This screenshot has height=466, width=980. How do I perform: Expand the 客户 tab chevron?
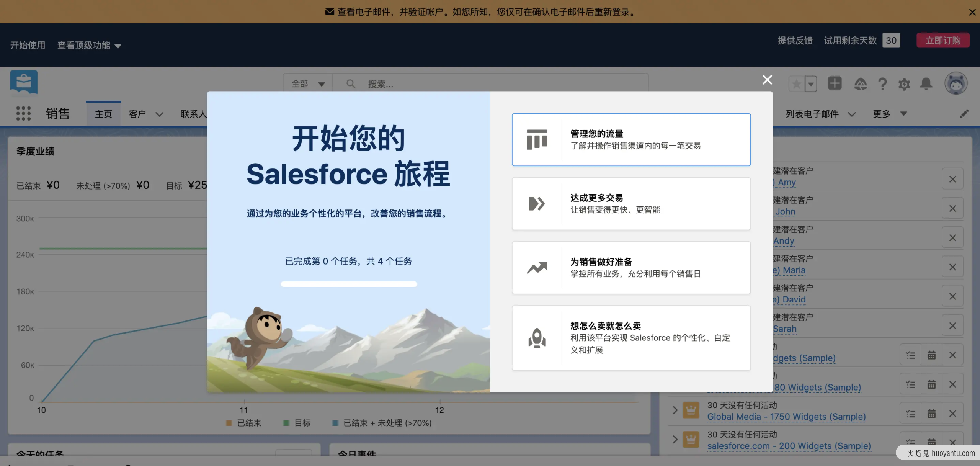pyautogui.click(x=159, y=114)
